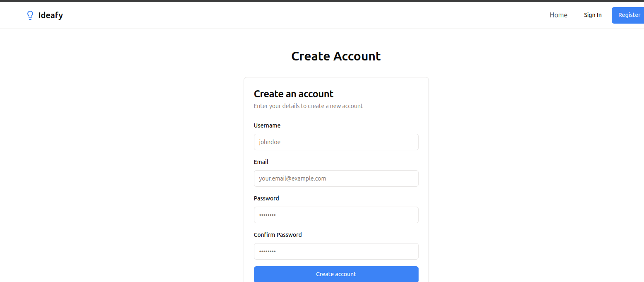
Task: Select the Confirm Password input field
Action: (x=336, y=251)
